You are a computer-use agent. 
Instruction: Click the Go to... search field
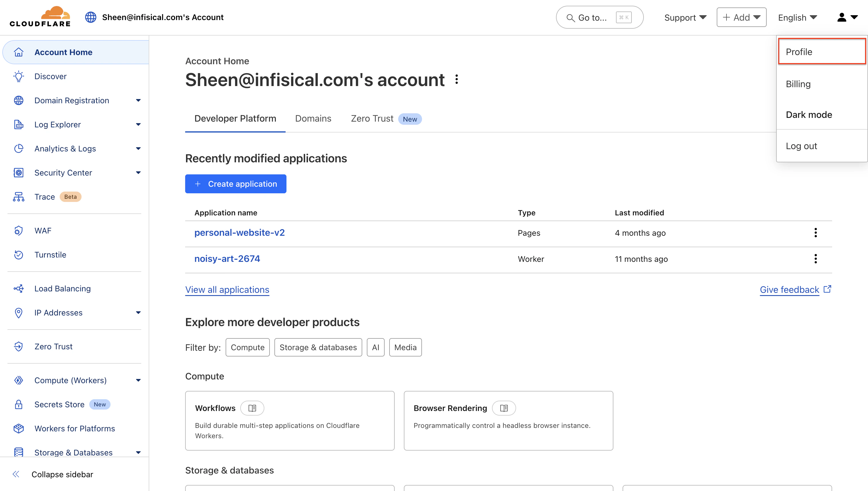[x=599, y=17]
